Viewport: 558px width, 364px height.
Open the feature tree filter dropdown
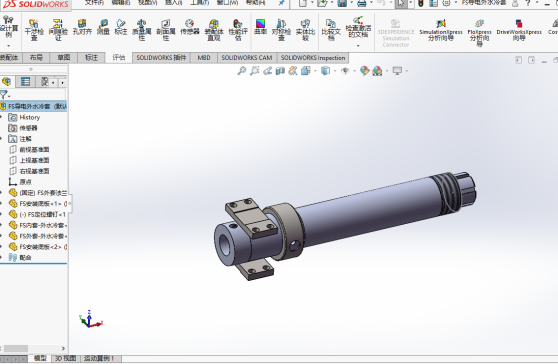click(x=5, y=95)
